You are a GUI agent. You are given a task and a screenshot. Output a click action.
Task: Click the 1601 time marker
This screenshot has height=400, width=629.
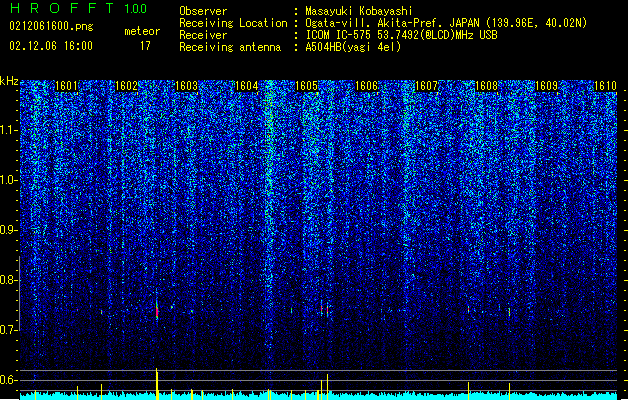click(66, 86)
